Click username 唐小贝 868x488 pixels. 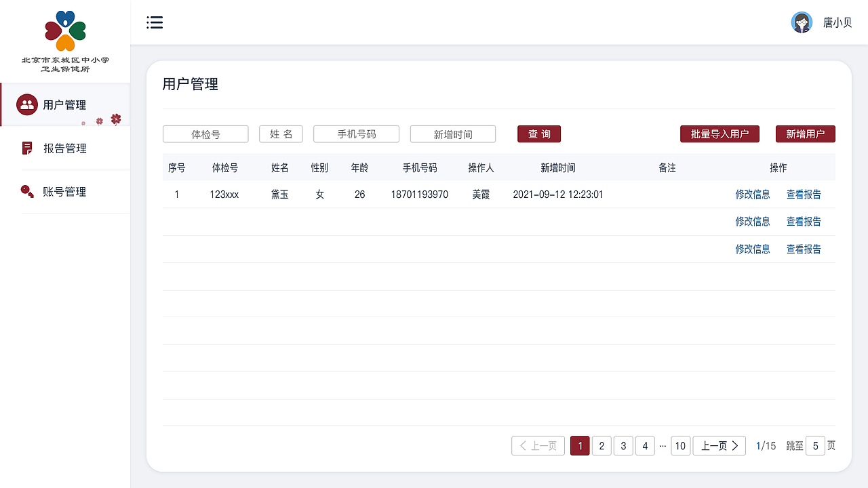click(837, 22)
